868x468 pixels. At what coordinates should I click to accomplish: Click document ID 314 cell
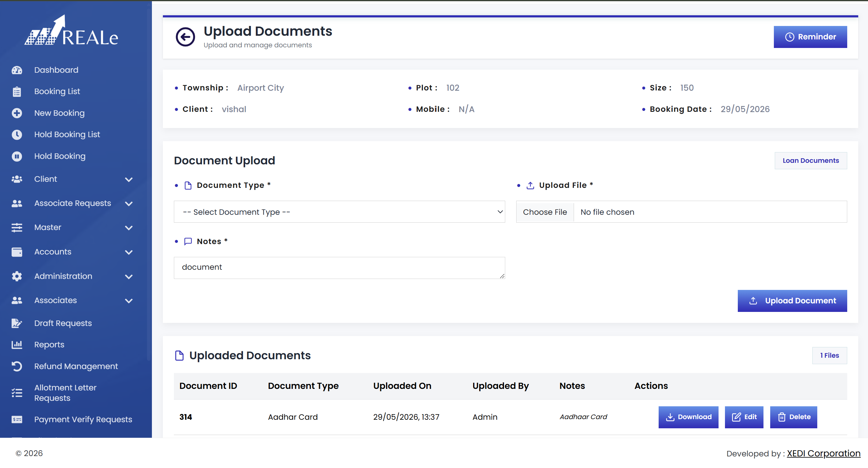(186, 417)
